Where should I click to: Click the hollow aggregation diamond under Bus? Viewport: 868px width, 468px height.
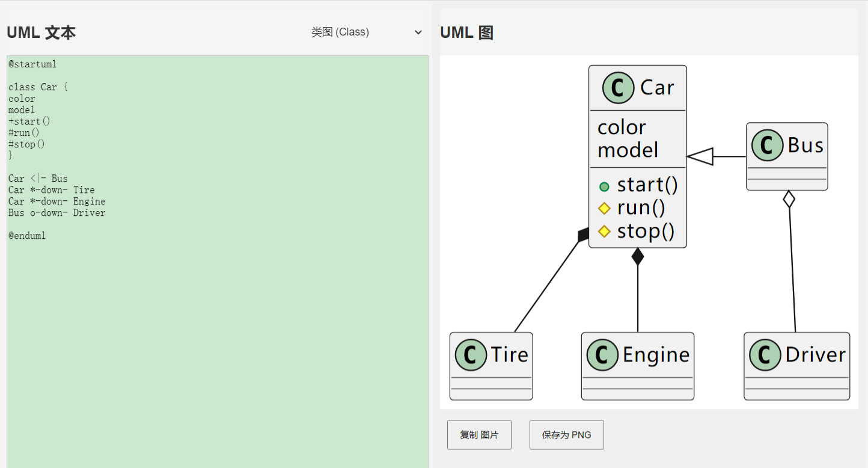pyautogui.click(x=789, y=199)
